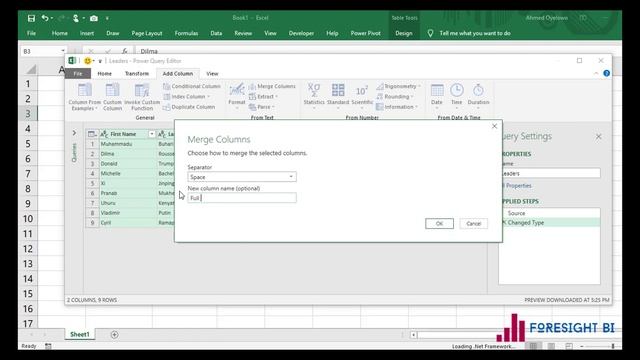Viewport: 640px width, 360px height.
Task: Click Duplicate Column in ribbon
Action: [189, 107]
